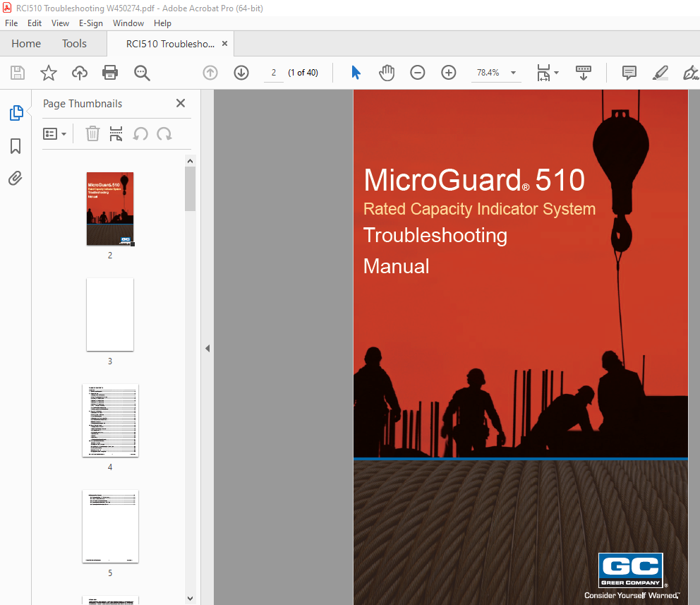This screenshot has height=605, width=700.
Task: Click the 78.4% zoom value field
Action: [488, 73]
